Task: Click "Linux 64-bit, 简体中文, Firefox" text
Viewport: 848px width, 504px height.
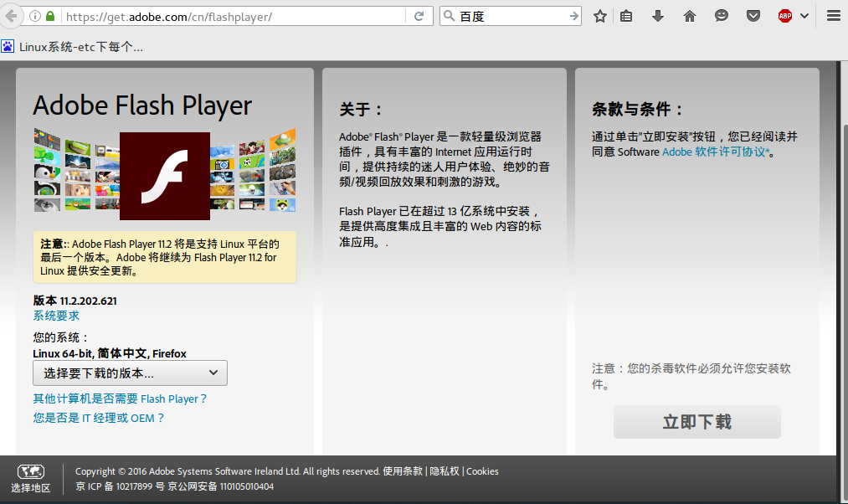Action: pyautogui.click(x=110, y=353)
